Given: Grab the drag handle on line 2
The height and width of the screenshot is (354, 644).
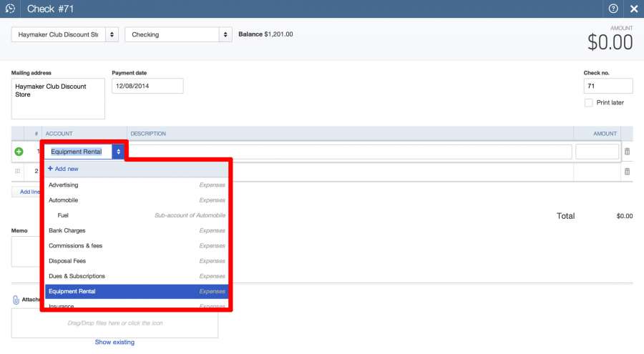Looking at the screenshot, I should [x=18, y=171].
